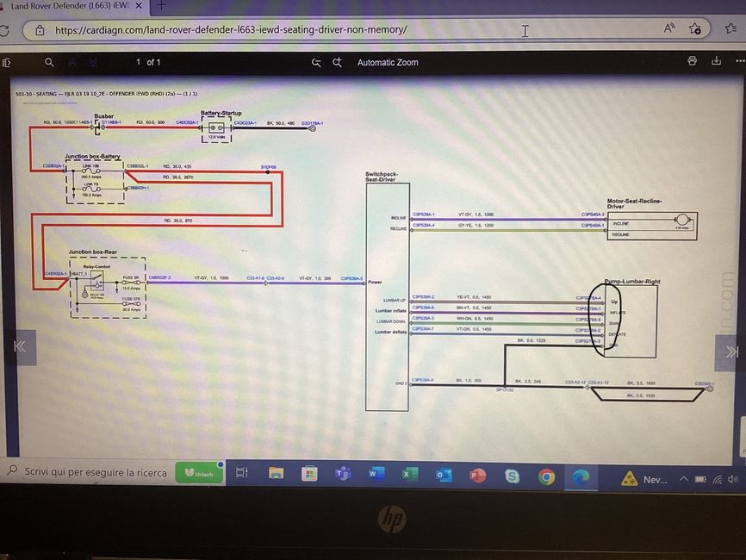Viewport: 746px width, 560px height.
Task: Click the "Lumbar deflate" pin label
Action: 390,332
